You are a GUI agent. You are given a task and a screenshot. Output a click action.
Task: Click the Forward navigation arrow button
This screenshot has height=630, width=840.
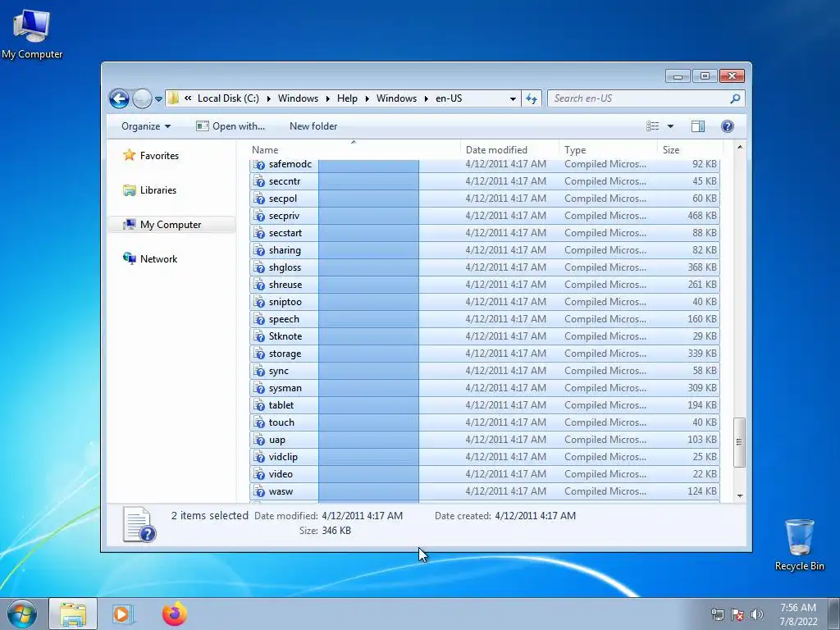point(142,98)
